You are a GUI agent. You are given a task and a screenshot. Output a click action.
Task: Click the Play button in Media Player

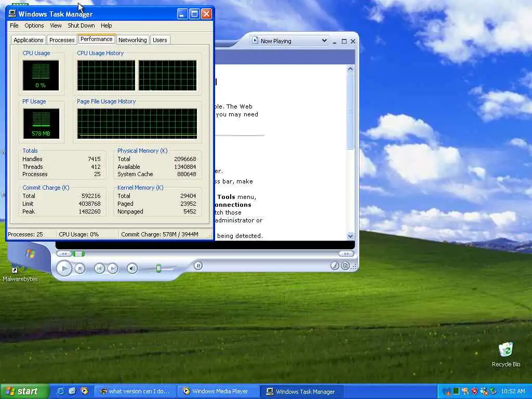(64, 269)
